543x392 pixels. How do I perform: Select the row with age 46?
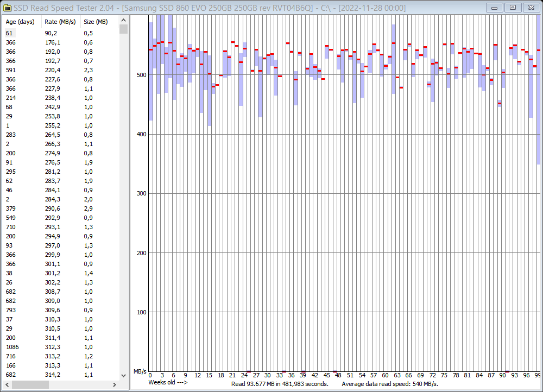coord(61,190)
